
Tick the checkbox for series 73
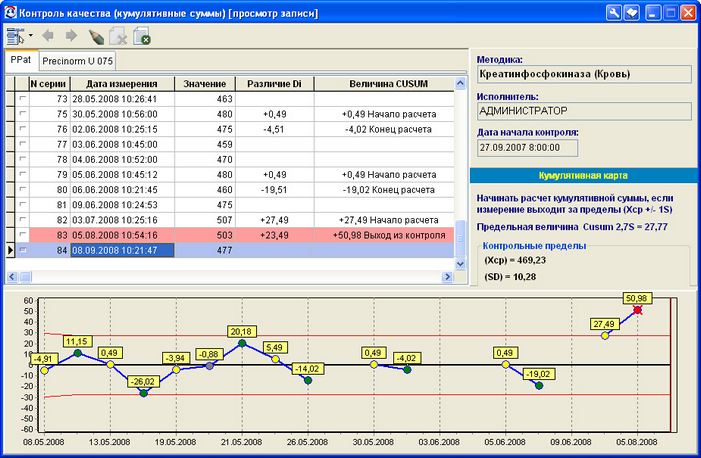tap(23, 99)
